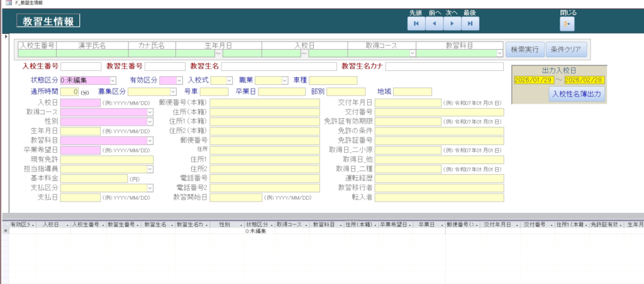Click 教習生名 datasheet column header

[x=158, y=225]
